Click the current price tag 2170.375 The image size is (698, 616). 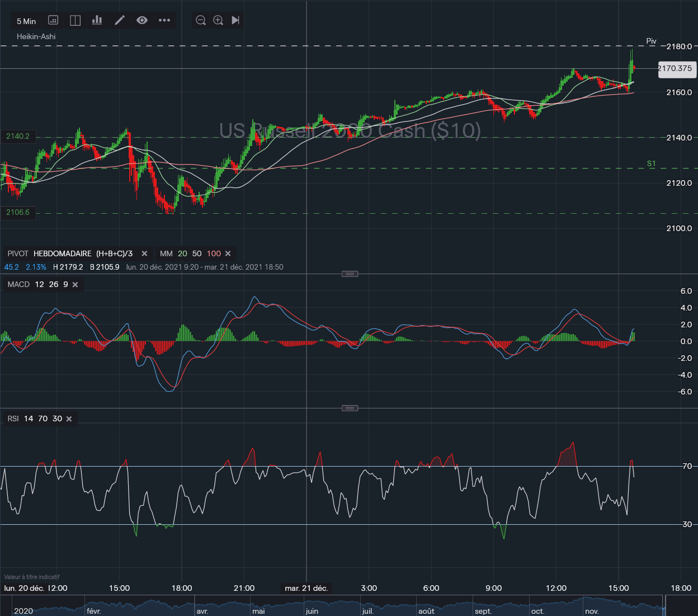click(x=677, y=68)
